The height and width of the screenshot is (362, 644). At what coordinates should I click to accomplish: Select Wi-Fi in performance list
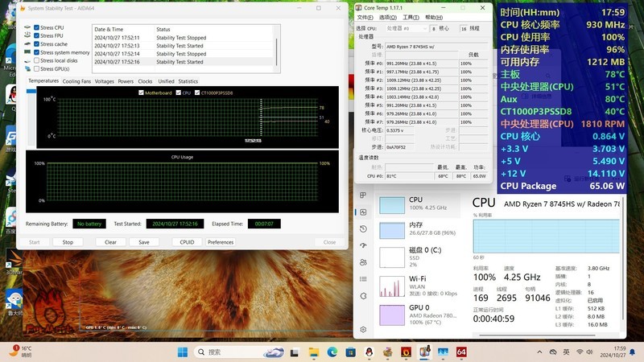(x=418, y=286)
